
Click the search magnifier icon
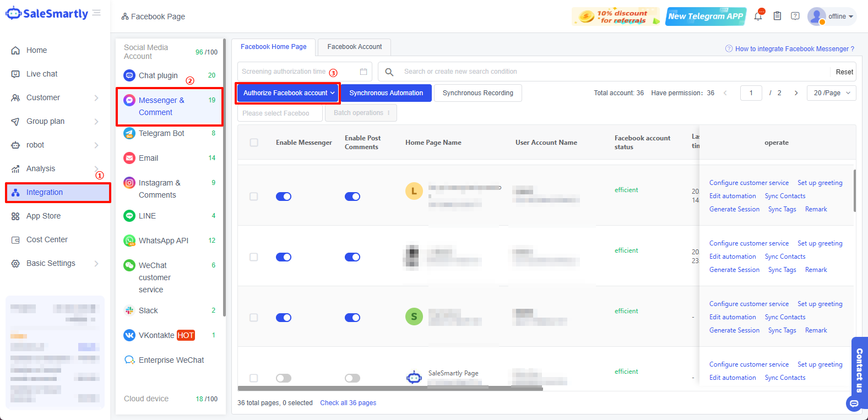[x=389, y=72]
